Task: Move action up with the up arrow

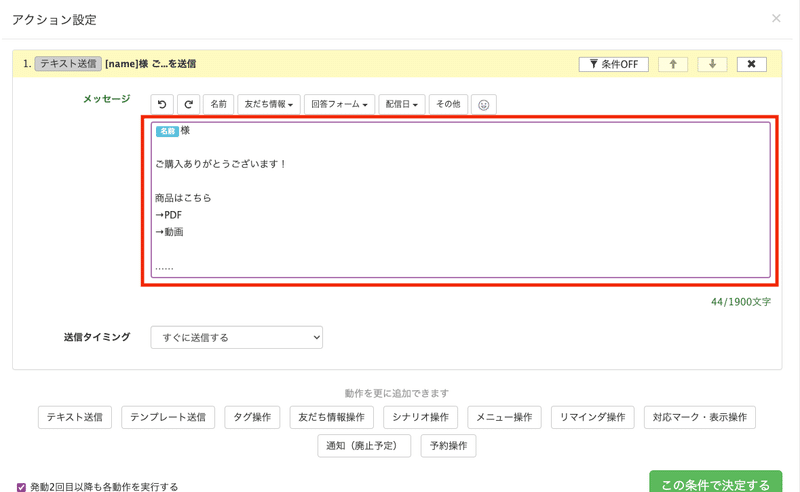Action: coord(673,64)
